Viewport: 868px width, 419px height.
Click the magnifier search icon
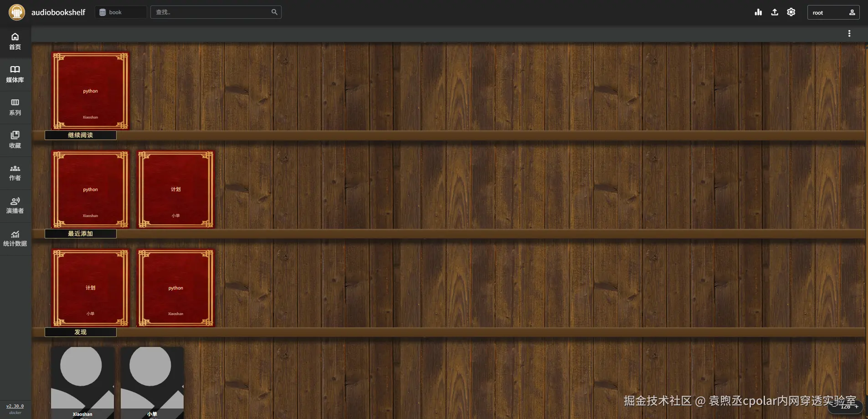pyautogui.click(x=274, y=12)
